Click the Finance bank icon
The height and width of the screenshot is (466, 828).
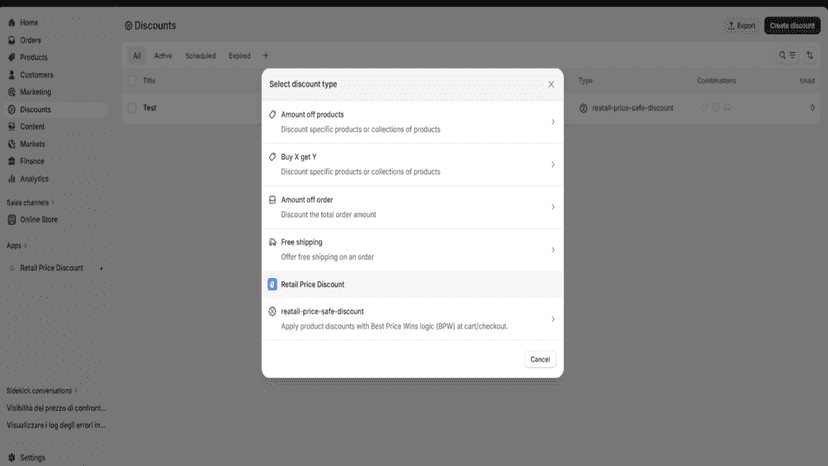[x=12, y=161]
